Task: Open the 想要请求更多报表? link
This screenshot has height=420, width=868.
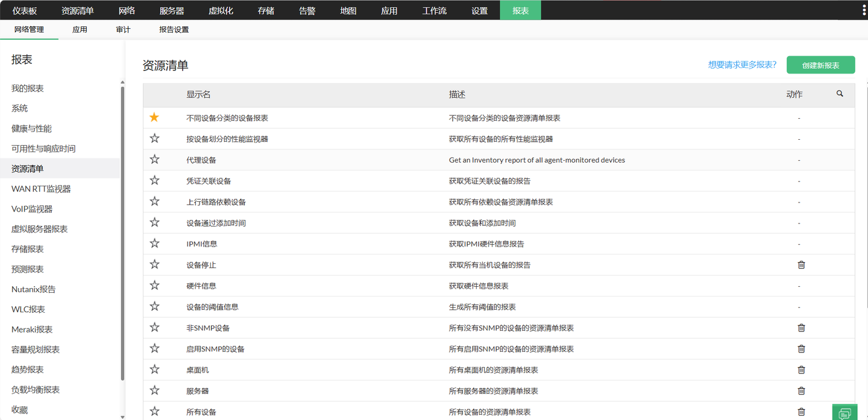Action: click(742, 65)
